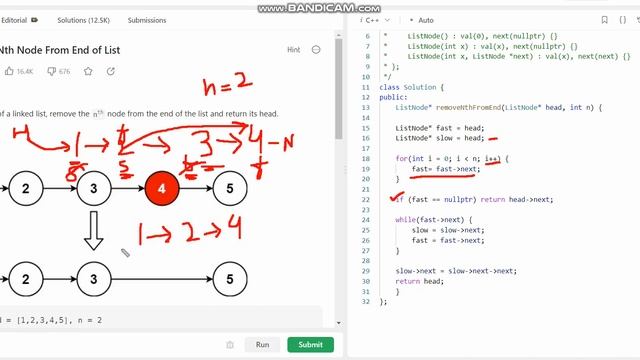Click the scrollbar down arrow in description

click(339, 323)
